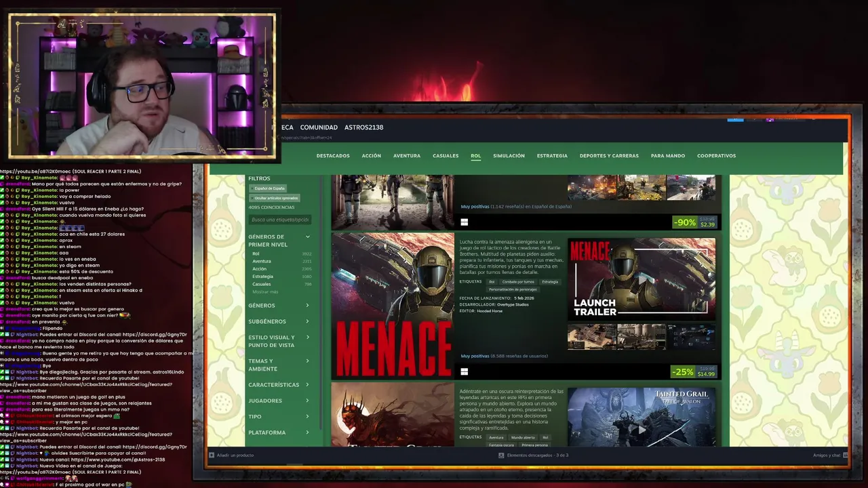Image resolution: width=868 pixels, height=488 pixels.
Task: Open the ASTROS2138 profile menu
Action: point(363,127)
